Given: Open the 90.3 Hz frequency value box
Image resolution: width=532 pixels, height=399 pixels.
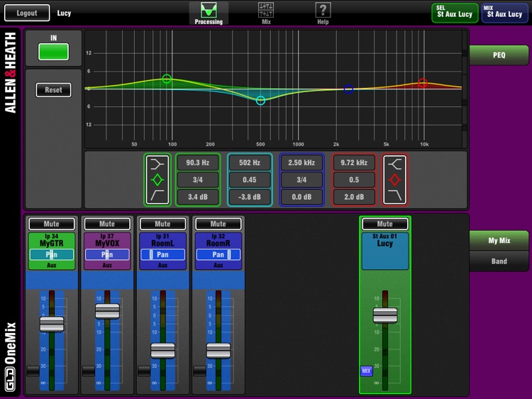Looking at the screenshot, I should click(x=198, y=163).
